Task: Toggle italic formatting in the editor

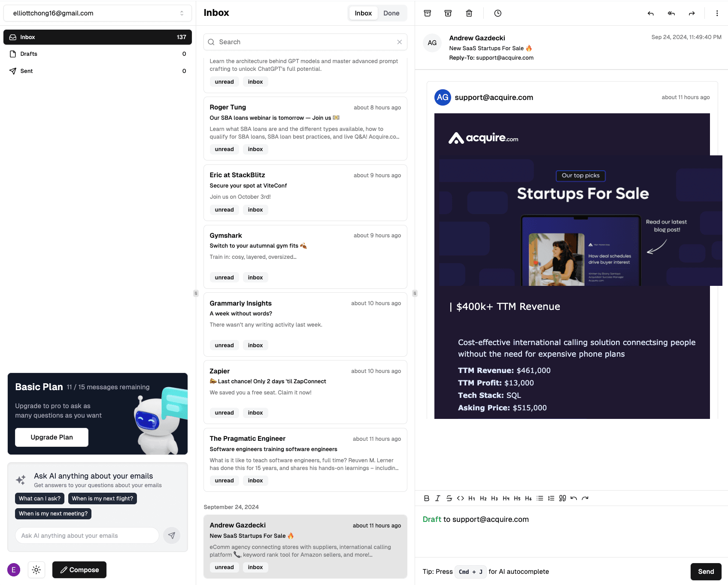Action: [x=437, y=498]
